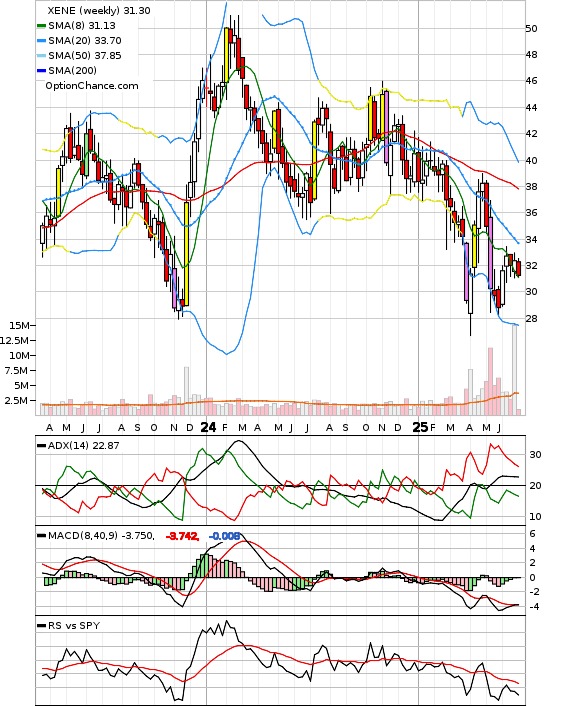The width and height of the screenshot is (566, 706).
Task: Click the red -3.742 MACD signal value
Action: pyautogui.click(x=182, y=536)
